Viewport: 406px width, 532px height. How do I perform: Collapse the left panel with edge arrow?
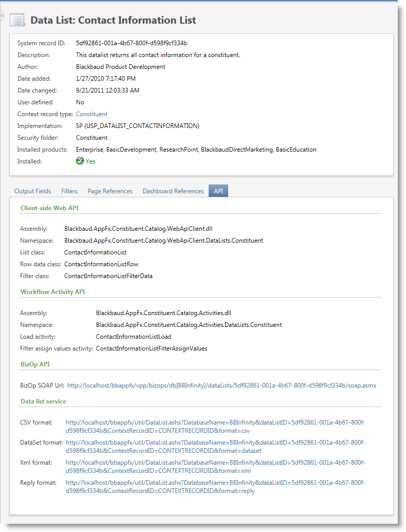click(x=2, y=16)
